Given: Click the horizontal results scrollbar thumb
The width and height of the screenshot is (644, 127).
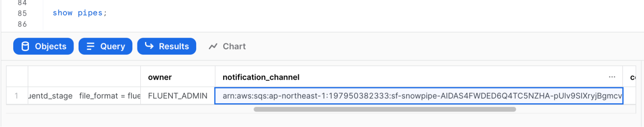Looking at the screenshot, I should [385, 109].
